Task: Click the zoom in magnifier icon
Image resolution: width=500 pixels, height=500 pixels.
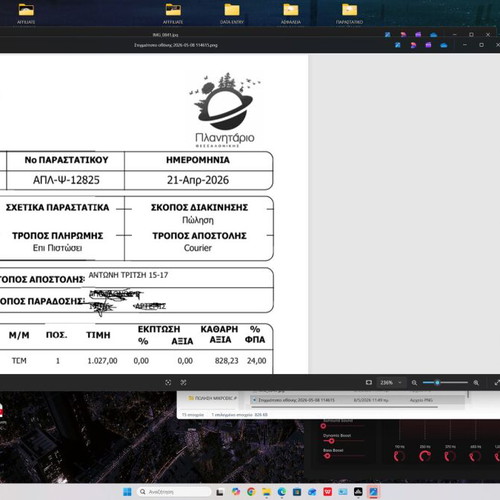Action: pyautogui.click(x=476, y=383)
